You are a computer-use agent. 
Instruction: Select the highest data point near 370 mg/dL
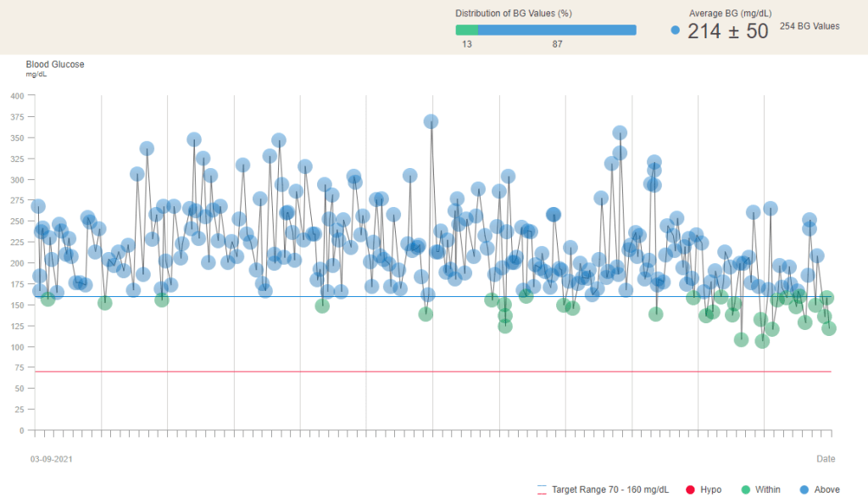pos(431,122)
